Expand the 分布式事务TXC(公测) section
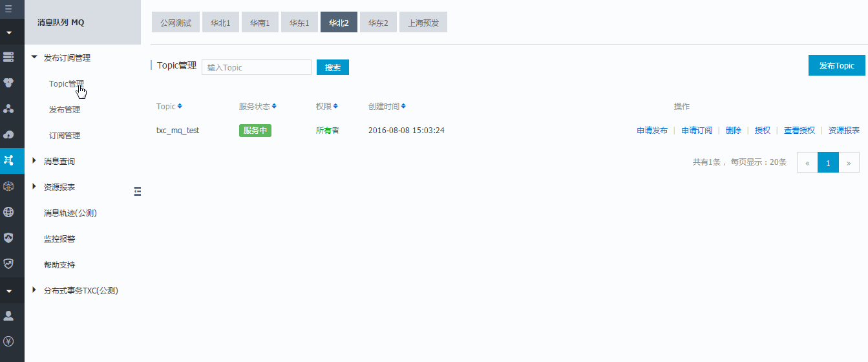868x362 pixels. point(34,290)
